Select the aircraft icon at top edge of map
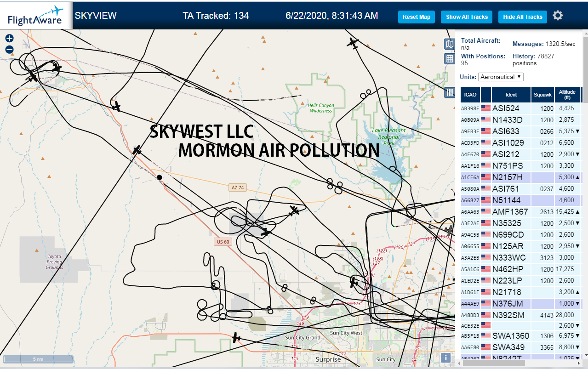The height and width of the screenshot is (369, 588). pyautogui.click(x=353, y=43)
